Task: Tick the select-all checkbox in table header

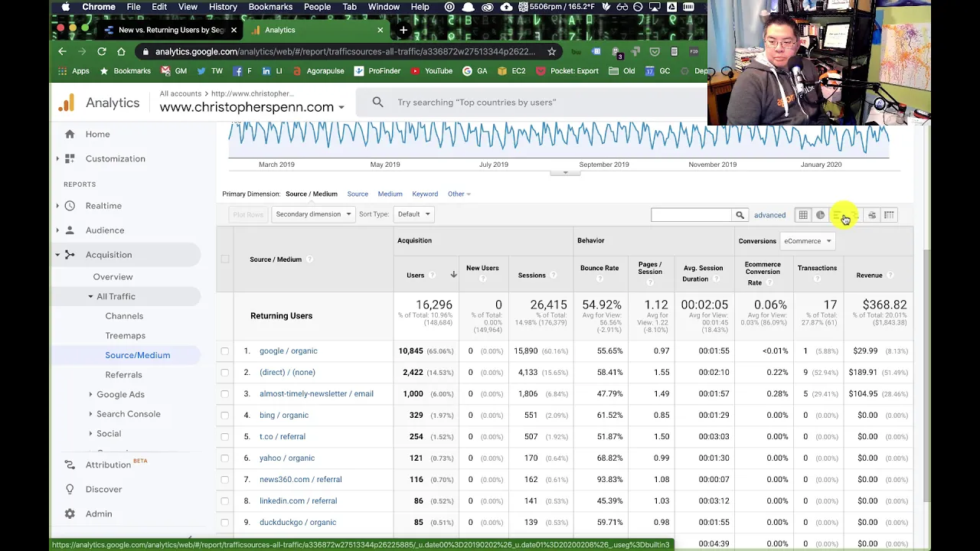Action: 224,259
